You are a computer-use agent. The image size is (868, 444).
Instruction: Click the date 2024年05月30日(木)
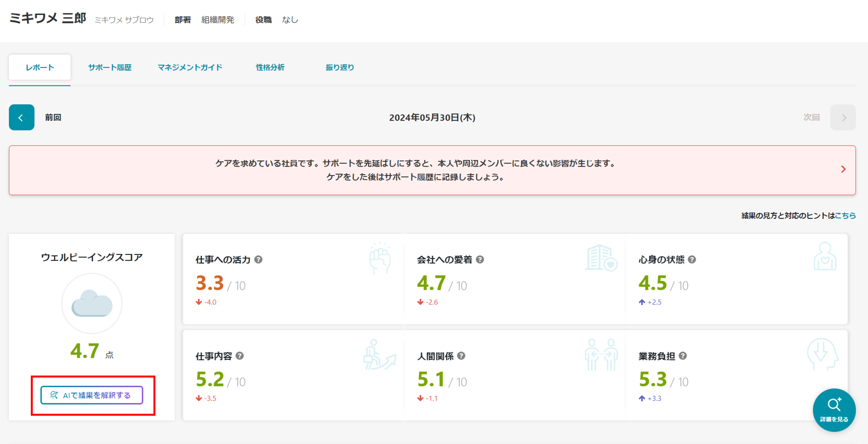pos(432,118)
